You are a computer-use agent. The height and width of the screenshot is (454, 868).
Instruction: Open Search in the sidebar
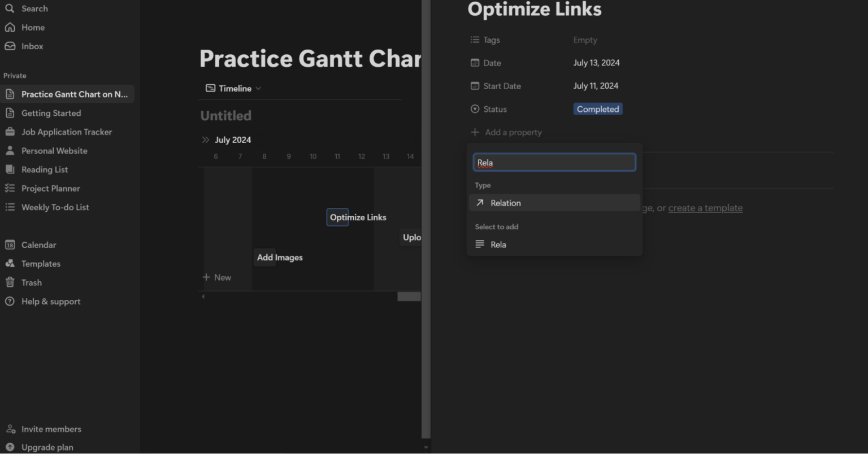point(34,8)
